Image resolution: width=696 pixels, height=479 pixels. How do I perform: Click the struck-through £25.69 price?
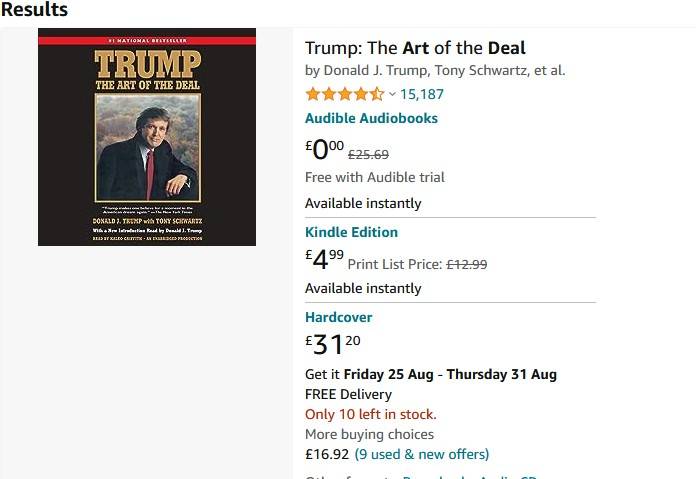tap(368, 155)
